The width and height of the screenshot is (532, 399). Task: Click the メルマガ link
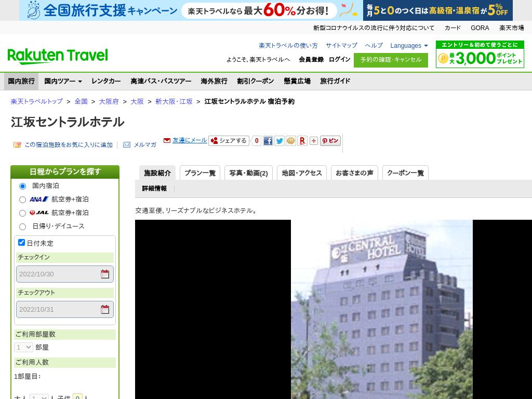(145, 145)
